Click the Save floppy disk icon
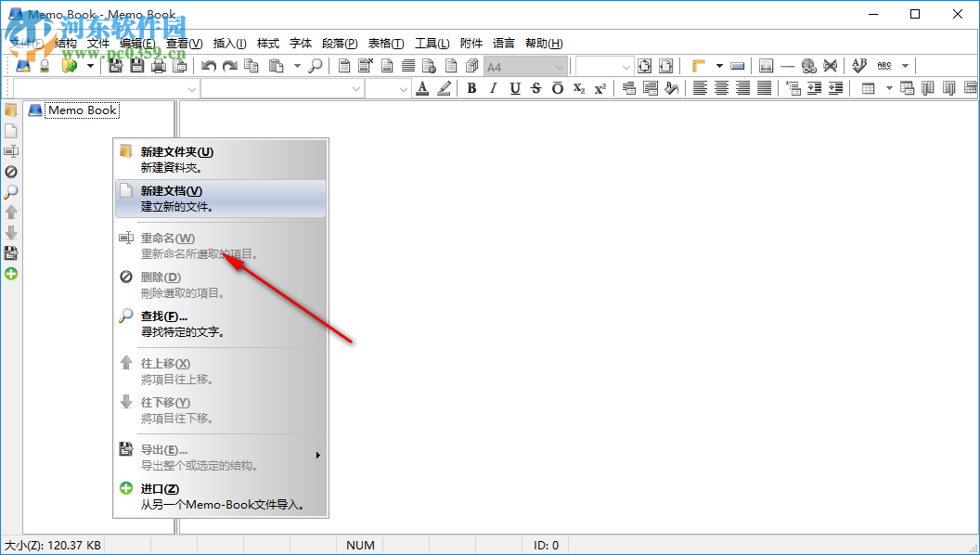 [x=136, y=66]
